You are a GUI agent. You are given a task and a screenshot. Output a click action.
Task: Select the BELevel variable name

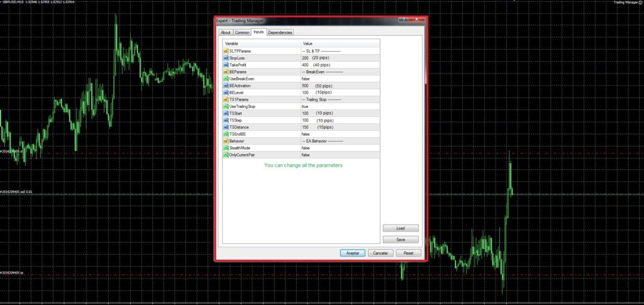(x=236, y=93)
